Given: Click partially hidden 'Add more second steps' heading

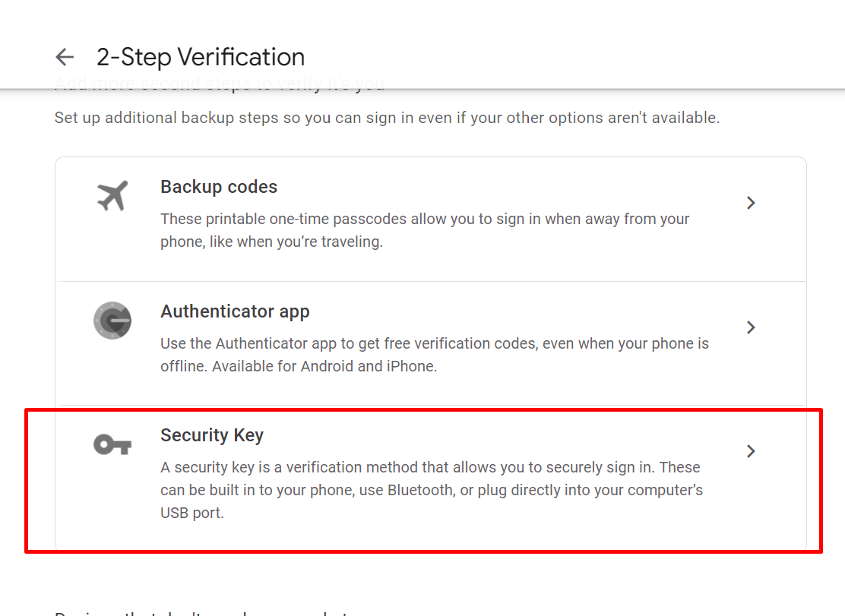Looking at the screenshot, I should click(x=220, y=84).
